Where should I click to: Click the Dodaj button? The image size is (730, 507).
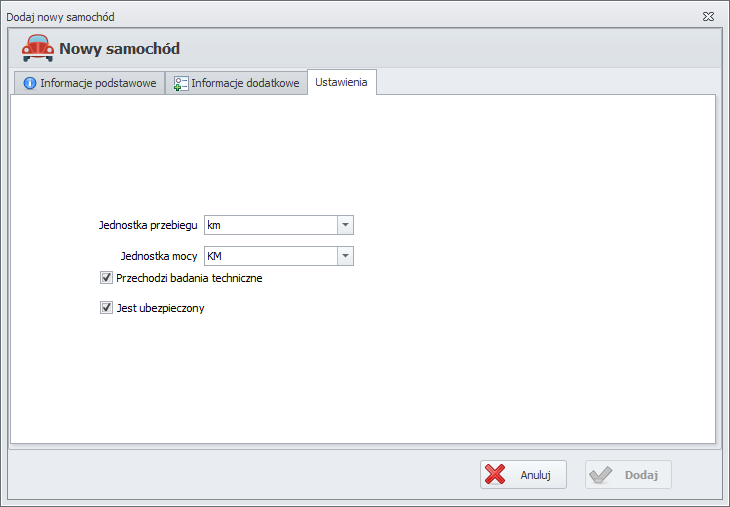click(628, 475)
